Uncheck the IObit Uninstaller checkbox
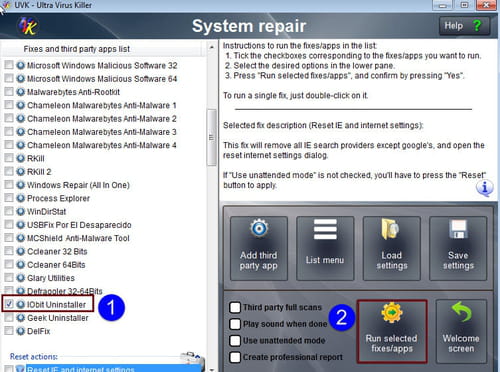The image size is (500, 372). point(9,304)
